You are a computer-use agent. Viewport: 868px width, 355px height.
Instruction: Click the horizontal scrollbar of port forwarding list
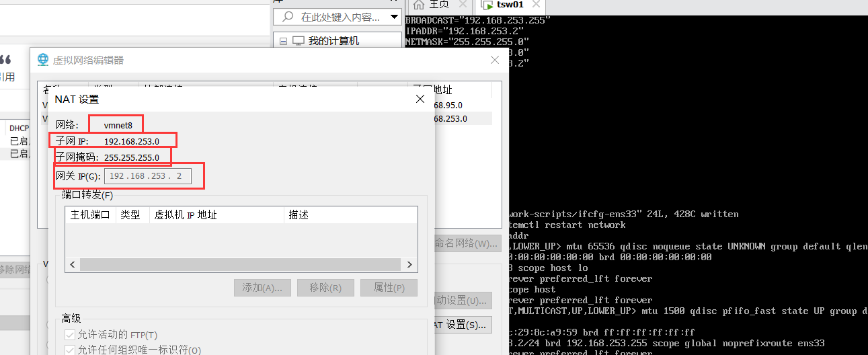pos(241,265)
